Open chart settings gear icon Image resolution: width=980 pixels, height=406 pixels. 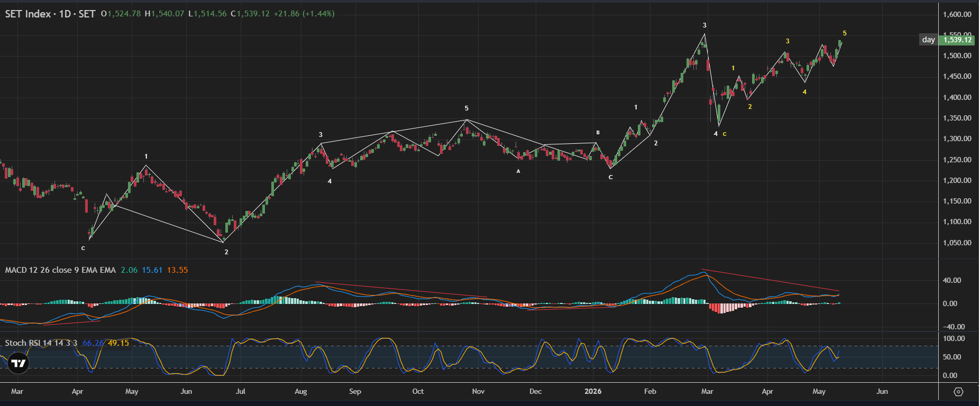(x=958, y=392)
